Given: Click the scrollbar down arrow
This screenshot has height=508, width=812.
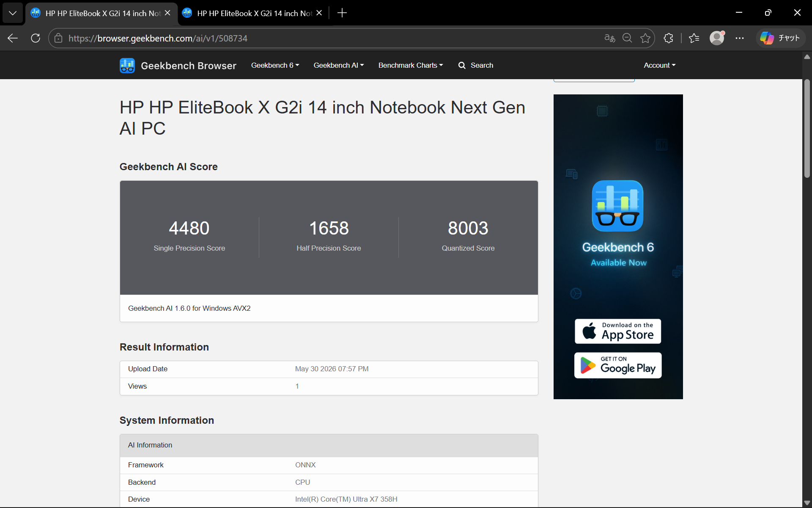Looking at the screenshot, I should pos(807,503).
